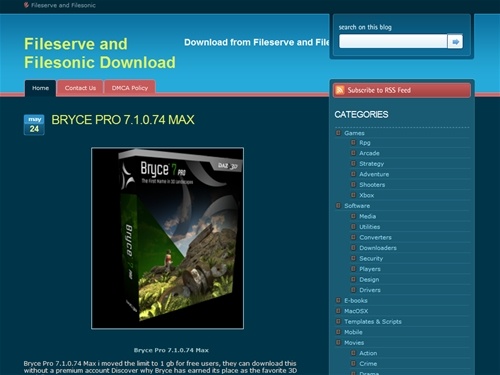The width and height of the screenshot is (500, 375).
Task: Click the may 24 date badge
Action: 34,125
